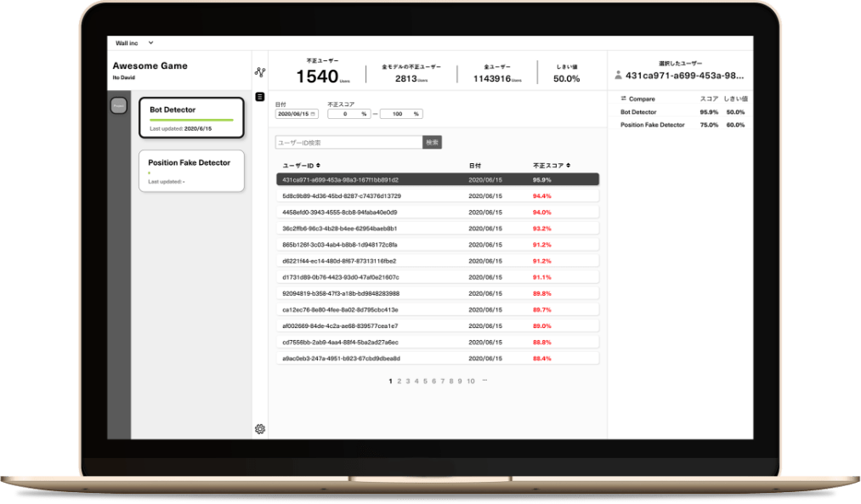Click selected user ID 431ca971-a699-453a-98...
Viewport: 861px width, 504px height.
[685, 75]
